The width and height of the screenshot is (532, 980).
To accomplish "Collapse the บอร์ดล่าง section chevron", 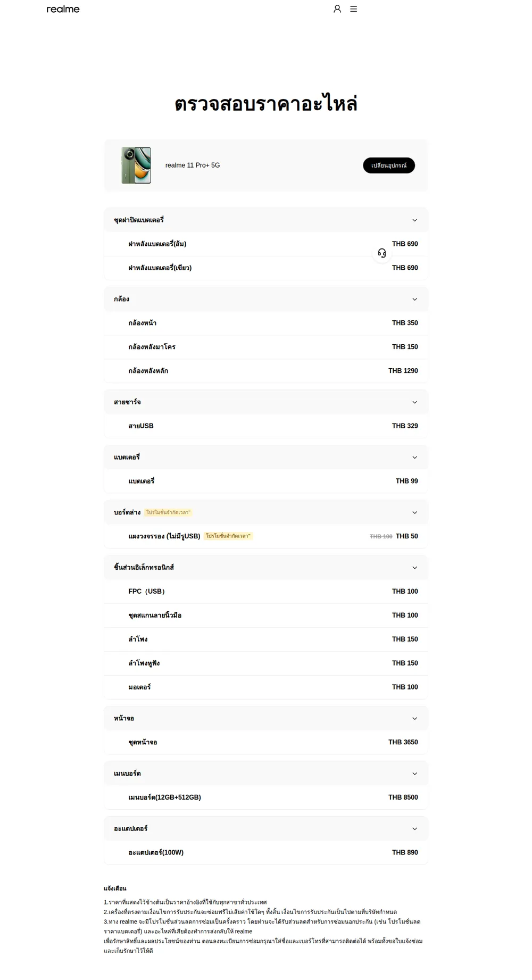I will (415, 513).
